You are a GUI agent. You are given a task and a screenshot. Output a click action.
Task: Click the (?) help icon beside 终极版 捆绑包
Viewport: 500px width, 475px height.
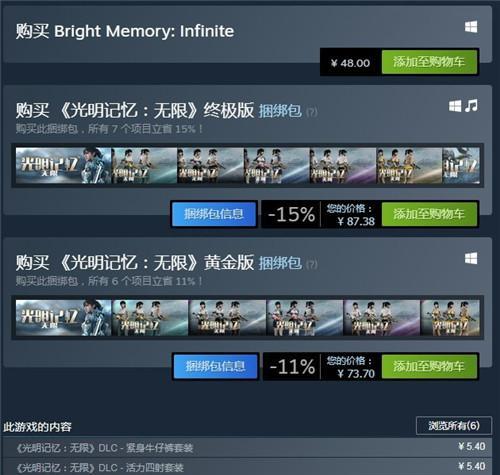coord(311,112)
